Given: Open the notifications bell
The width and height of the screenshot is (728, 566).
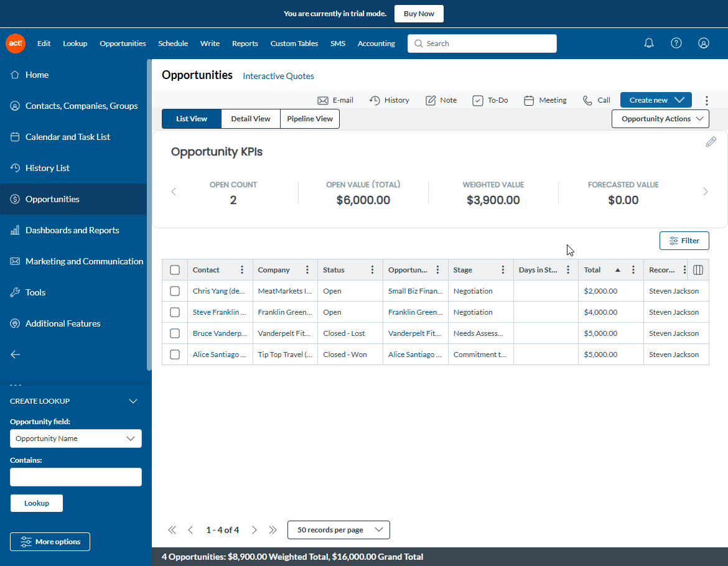Looking at the screenshot, I should click(648, 43).
